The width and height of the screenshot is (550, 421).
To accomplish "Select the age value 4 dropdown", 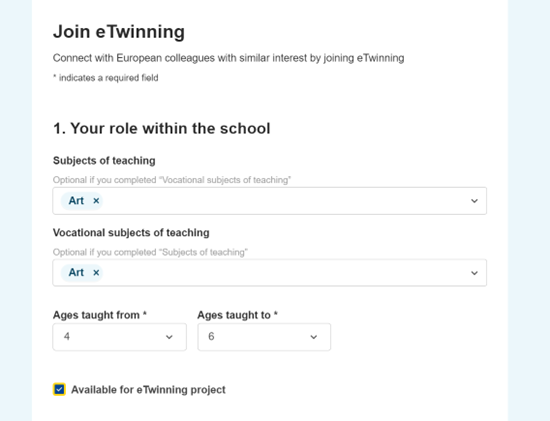I will [120, 337].
